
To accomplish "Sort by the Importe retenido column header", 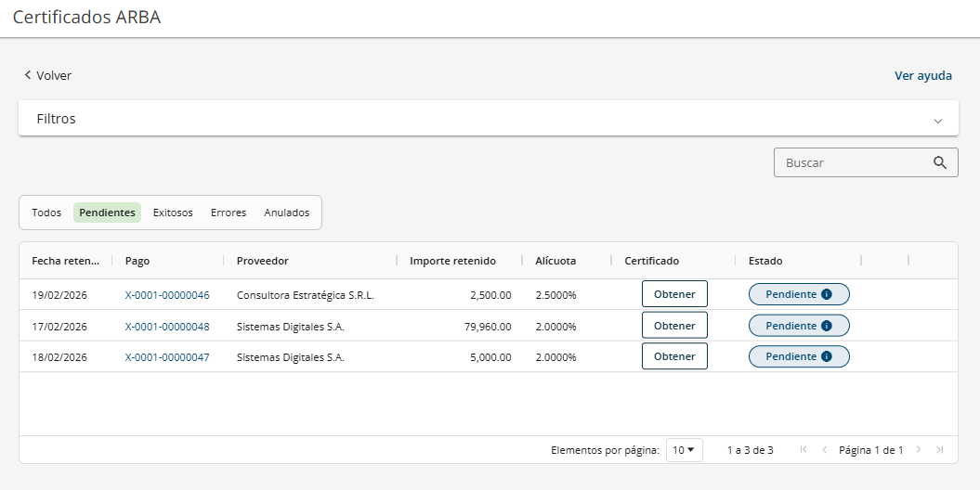I will point(452,261).
